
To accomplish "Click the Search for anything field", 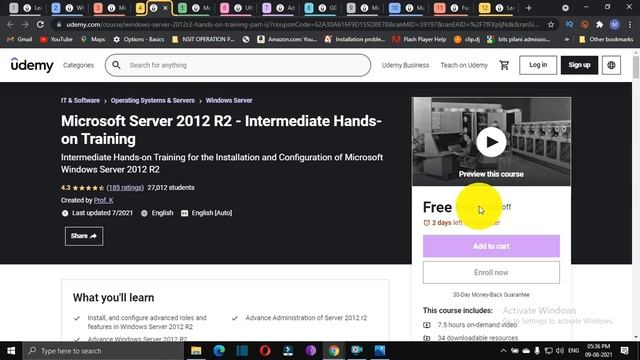I will [238, 65].
